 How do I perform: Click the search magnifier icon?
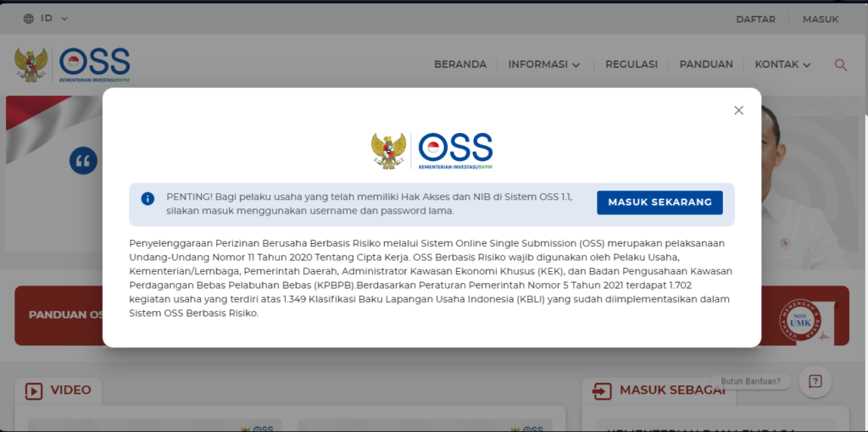coord(840,65)
